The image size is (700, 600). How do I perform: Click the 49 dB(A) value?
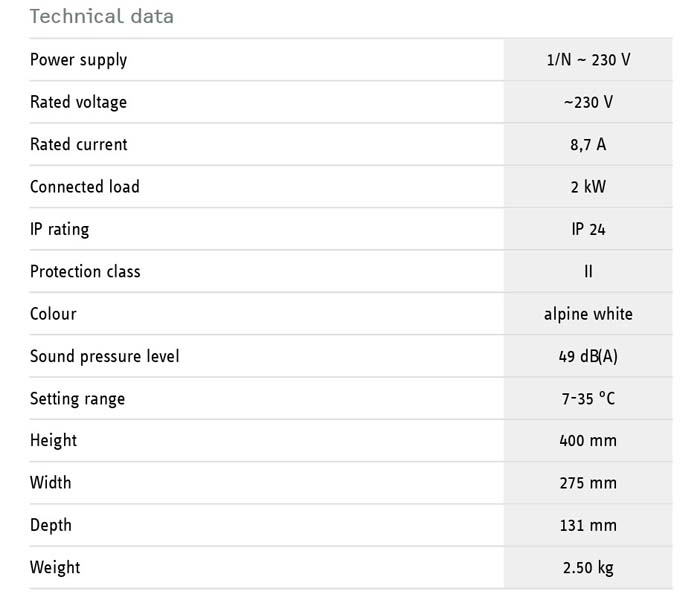click(588, 356)
